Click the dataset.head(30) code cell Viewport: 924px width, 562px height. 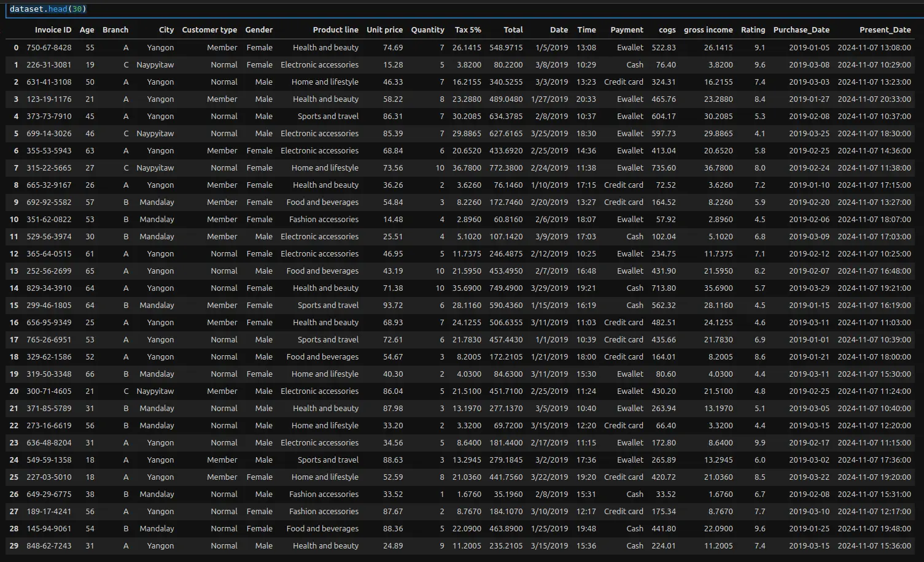[x=465, y=9]
